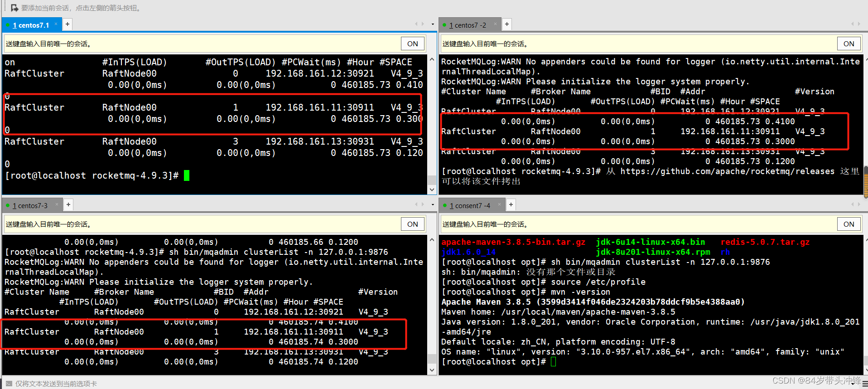Show previous tab in centos7-3 pane
This screenshot has height=389, width=868.
point(416,204)
